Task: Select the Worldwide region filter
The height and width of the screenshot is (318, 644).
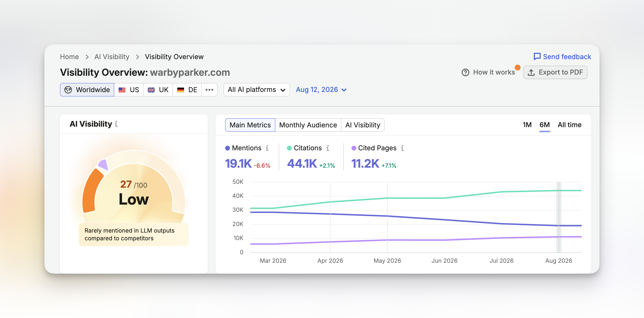Action: (87, 90)
